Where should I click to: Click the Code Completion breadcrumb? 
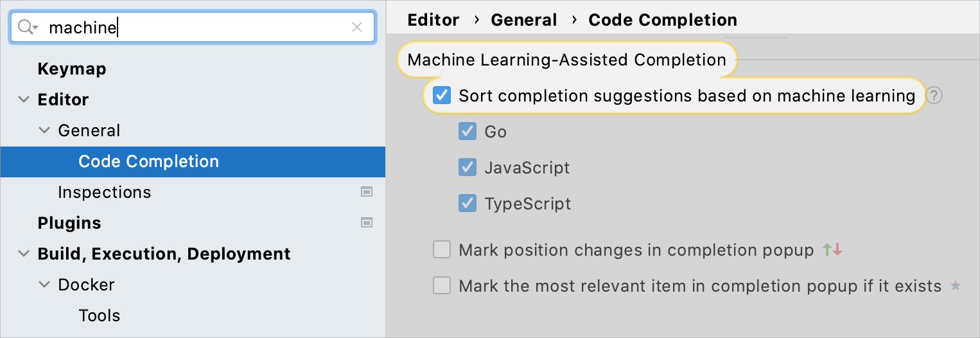click(663, 20)
